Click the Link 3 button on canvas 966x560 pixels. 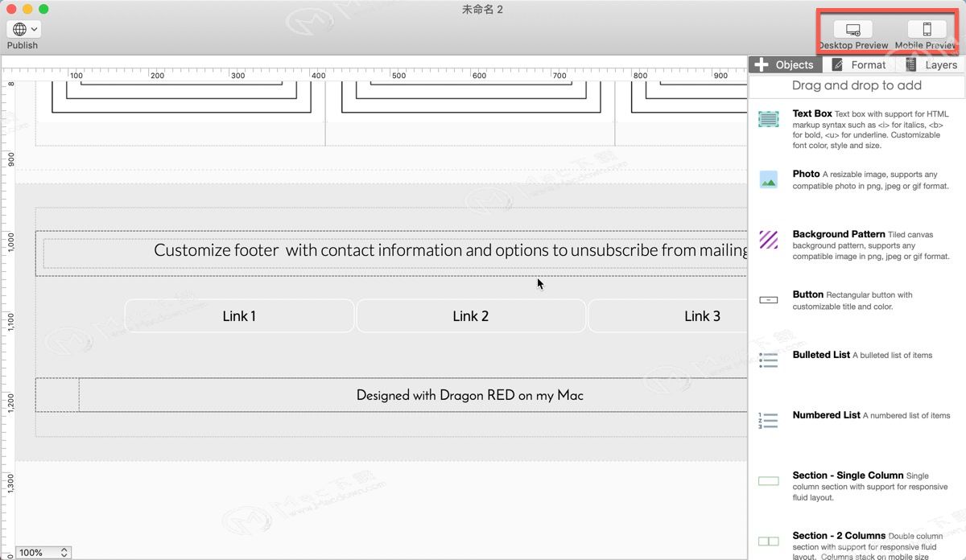(669, 316)
